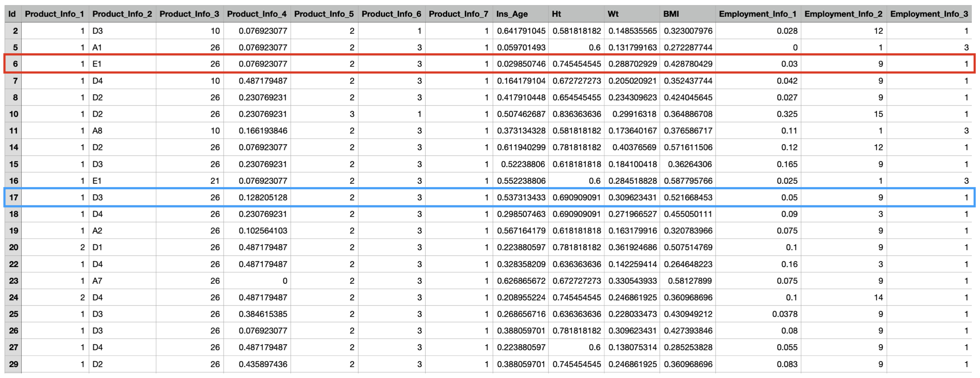The height and width of the screenshot is (378, 980).
Task: Click cell A7 in Product_Info_2 column
Action: pos(123,281)
